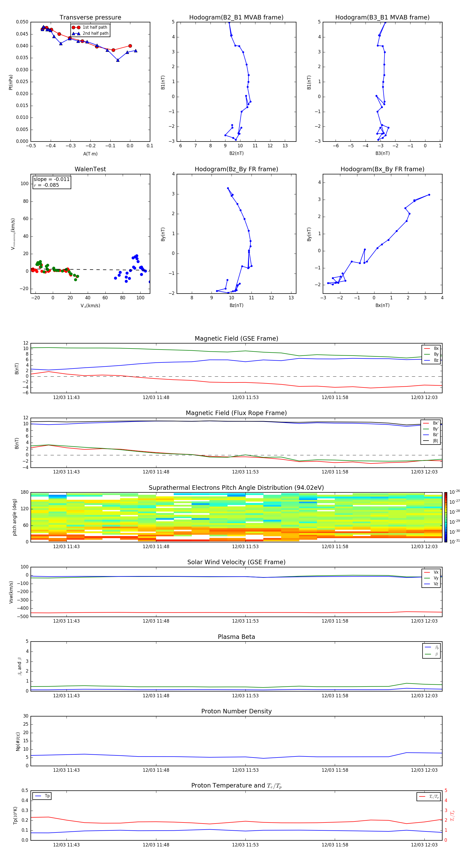Click the 'B3(nT)' x-axis label
The width and height of the screenshot is (473, 868).
click(x=382, y=153)
